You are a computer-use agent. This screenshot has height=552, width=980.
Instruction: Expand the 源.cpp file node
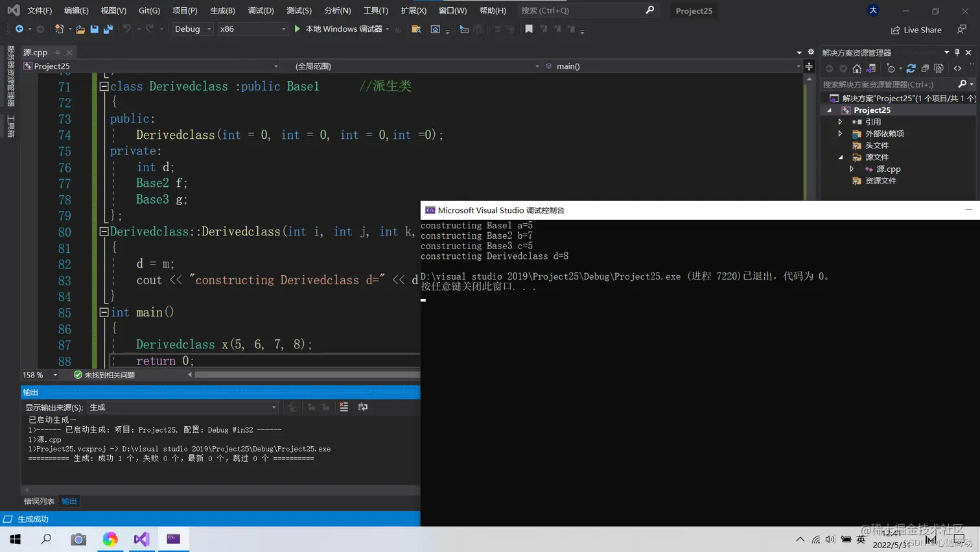pos(852,169)
